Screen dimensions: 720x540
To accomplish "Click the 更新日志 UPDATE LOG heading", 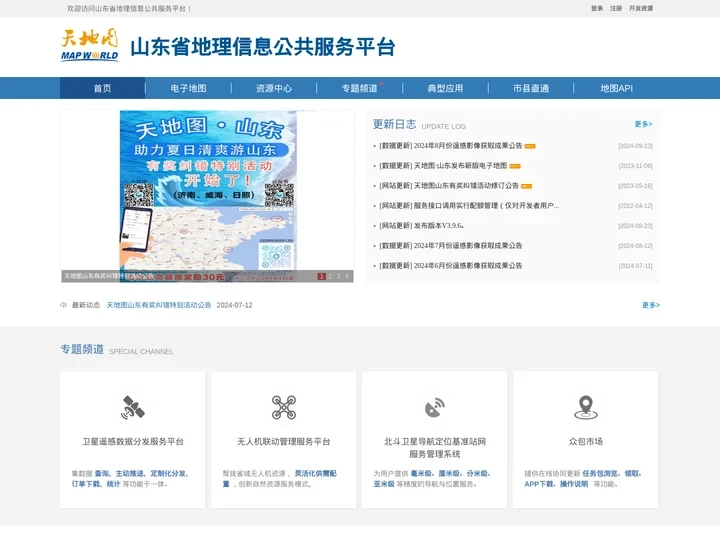I will 419,124.
